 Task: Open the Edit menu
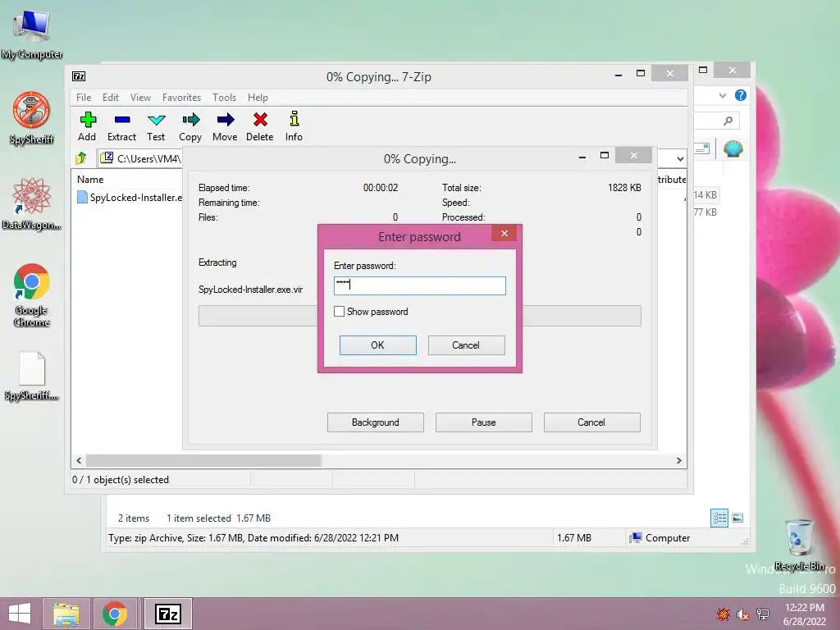coord(111,98)
